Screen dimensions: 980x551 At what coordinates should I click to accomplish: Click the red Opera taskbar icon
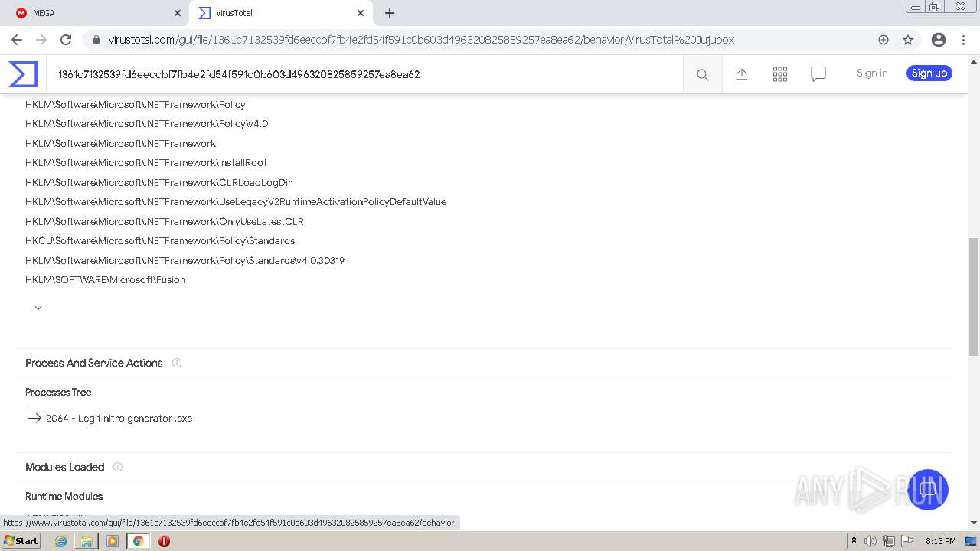click(164, 541)
